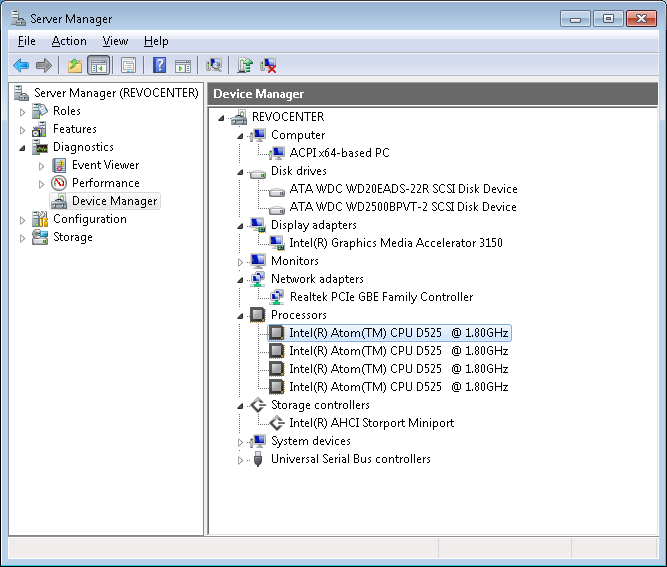Expand the Features node
Screen dimensions: 667x567
click(x=23, y=130)
